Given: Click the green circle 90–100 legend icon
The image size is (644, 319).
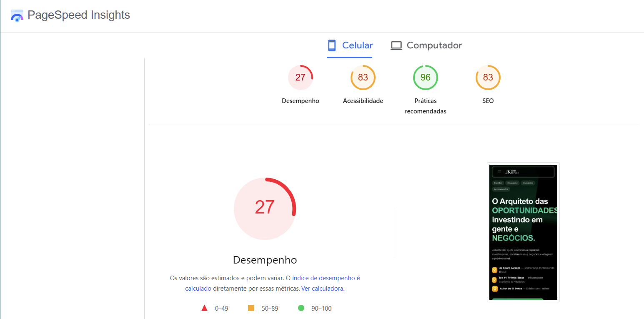Looking at the screenshot, I should [301, 308].
